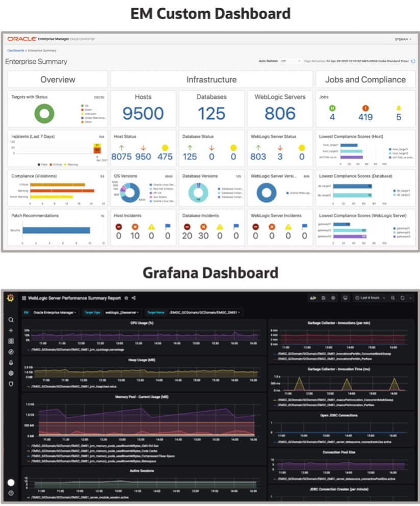420x506 pixels.
Task: Star the WebLogic Server Performance Summary Report
Action: pos(127,299)
